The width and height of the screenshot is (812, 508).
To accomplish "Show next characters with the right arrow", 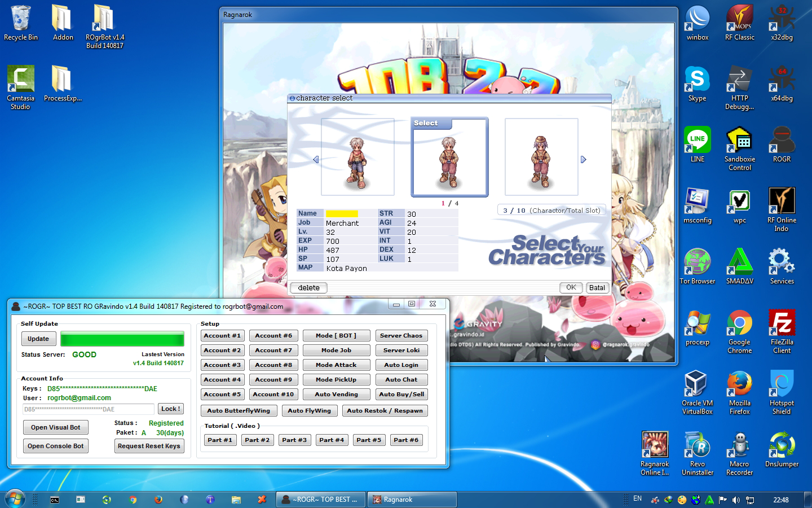I will [x=584, y=160].
